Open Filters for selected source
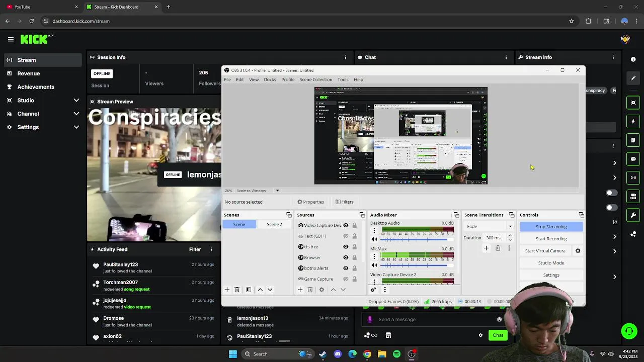 pyautogui.click(x=345, y=202)
